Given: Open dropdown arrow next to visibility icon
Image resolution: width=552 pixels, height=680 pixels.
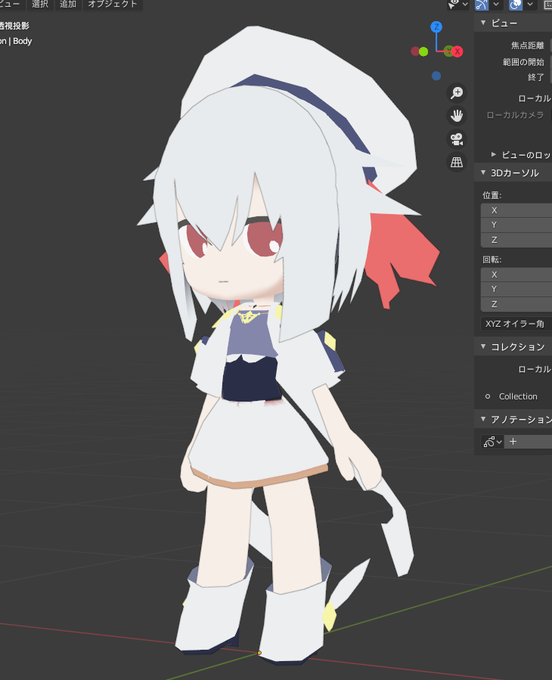Looking at the screenshot, I should pos(465,4).
